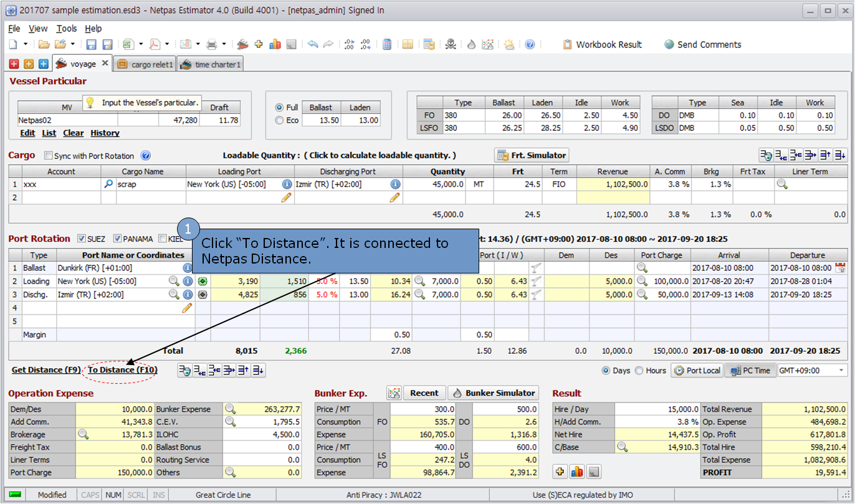Screen dimensions: 855x504
Task: Click the magnifier beside Bunker Expense value
Action: (x=231, y=409)
